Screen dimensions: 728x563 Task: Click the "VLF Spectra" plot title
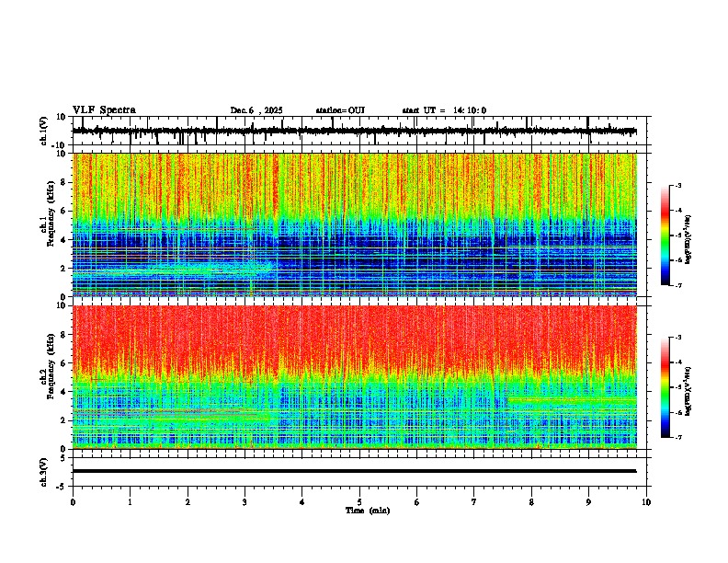[104, 110]
